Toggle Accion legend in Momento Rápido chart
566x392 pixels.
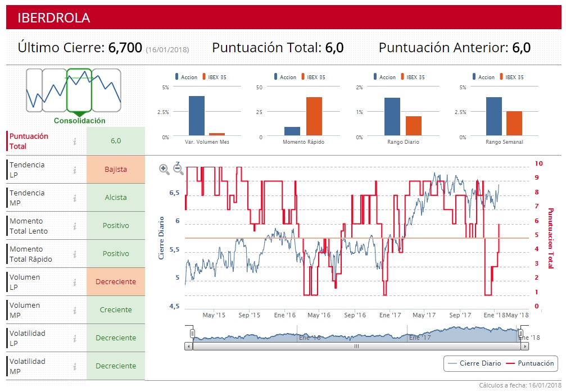(x=285, y=77)
